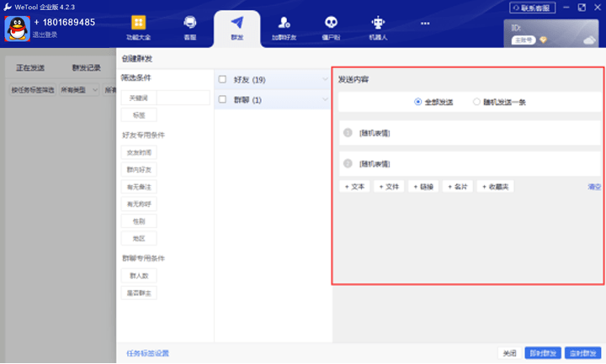Click the 地区 filter button
Screen dimensions: 606x364
(139, 239)
